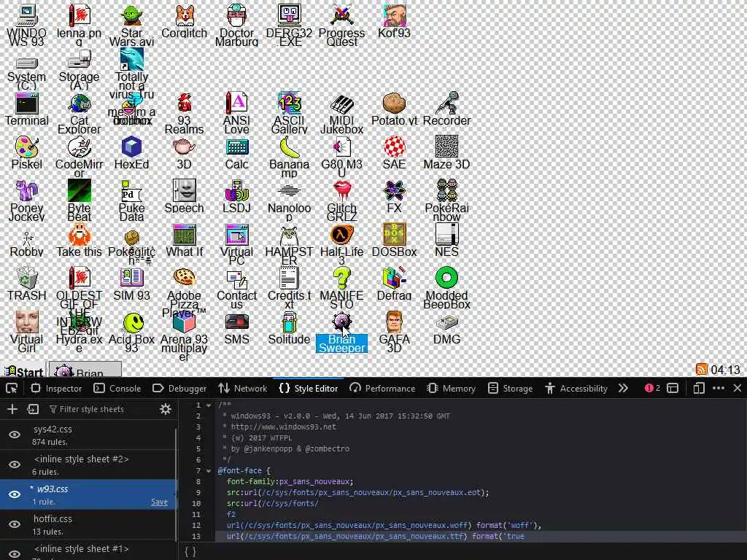Open the TRASH bin icon

(27, 285)
